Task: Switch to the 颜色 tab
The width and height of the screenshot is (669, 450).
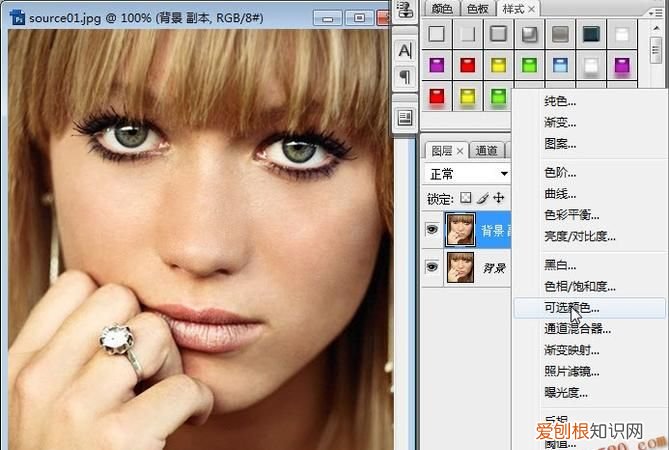Action: click(441, 9)
